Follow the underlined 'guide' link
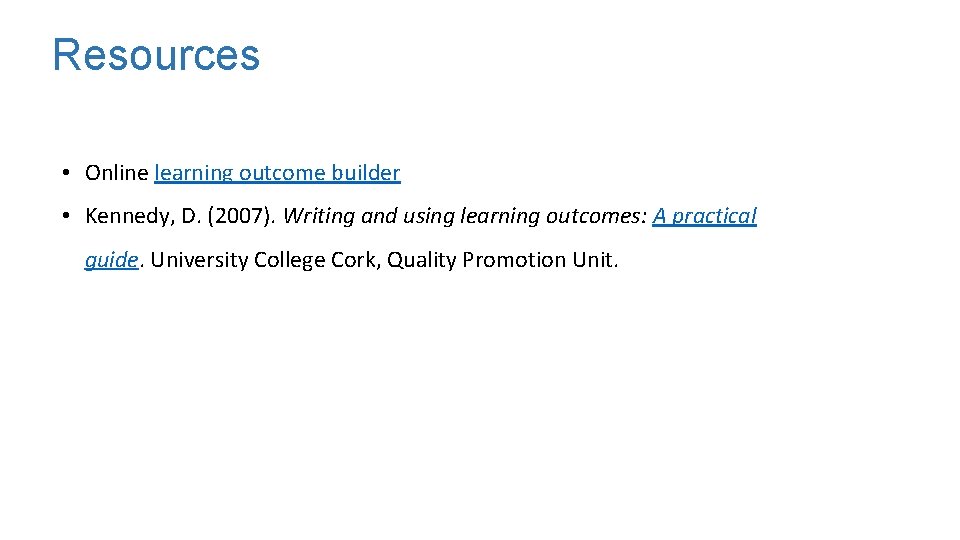 (x=111, y=260)
